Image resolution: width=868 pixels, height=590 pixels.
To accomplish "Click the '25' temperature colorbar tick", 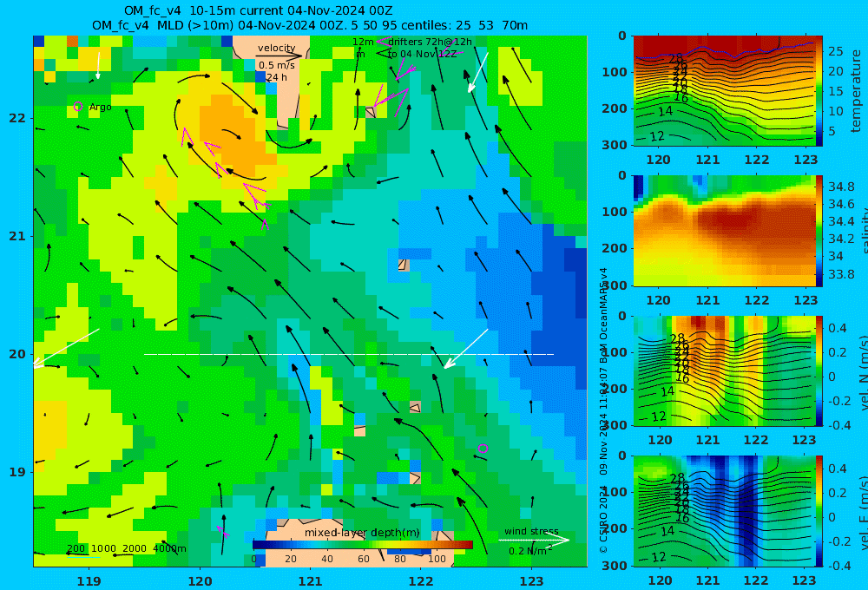I will (x=835, y=51).
